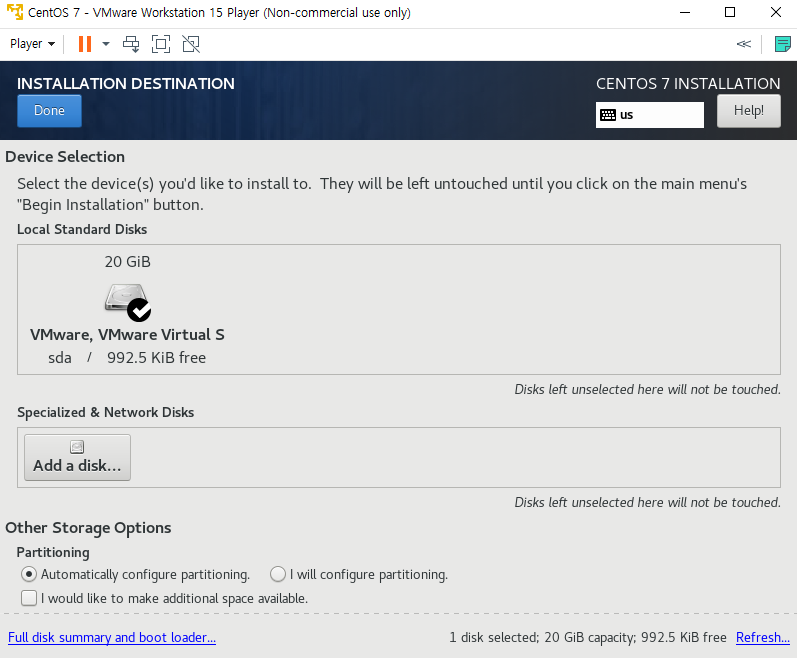This screenshot has height=658, width=797.
Task: Open the power options dropdown arrow
Action: click(106, 44)
